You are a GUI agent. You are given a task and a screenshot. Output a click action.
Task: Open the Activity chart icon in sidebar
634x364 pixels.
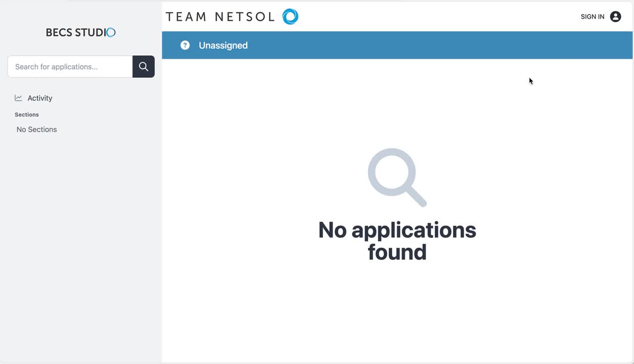click(x=18, y=98)
